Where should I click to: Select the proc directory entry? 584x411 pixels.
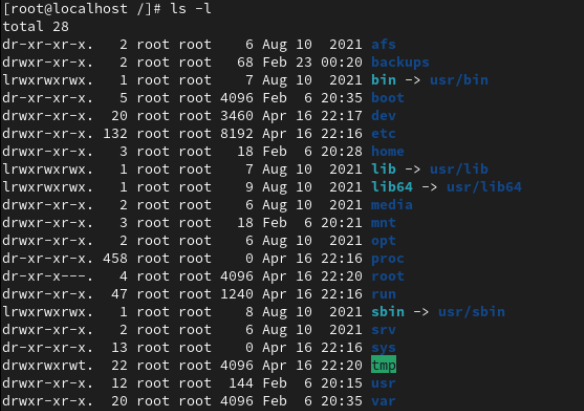pos(387,258)
